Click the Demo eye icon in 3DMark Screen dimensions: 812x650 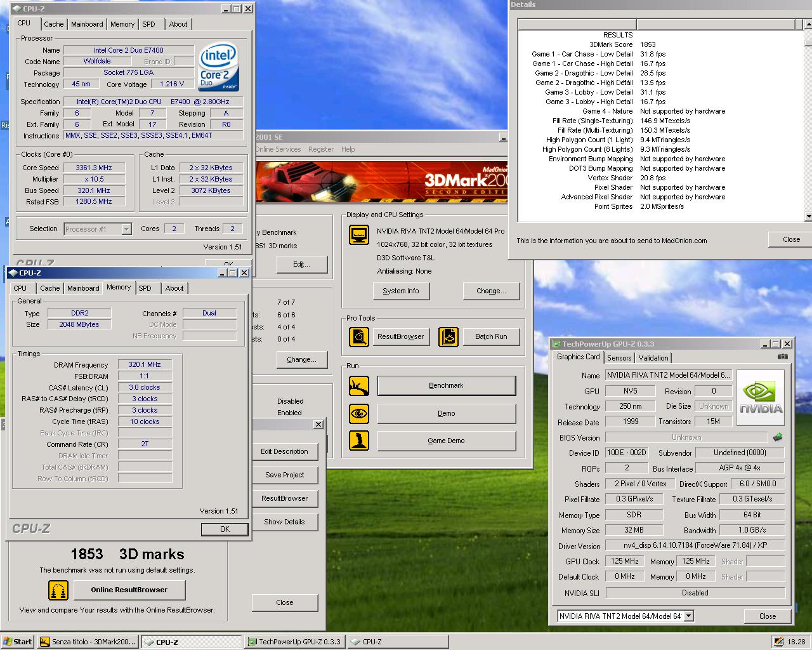359,413
